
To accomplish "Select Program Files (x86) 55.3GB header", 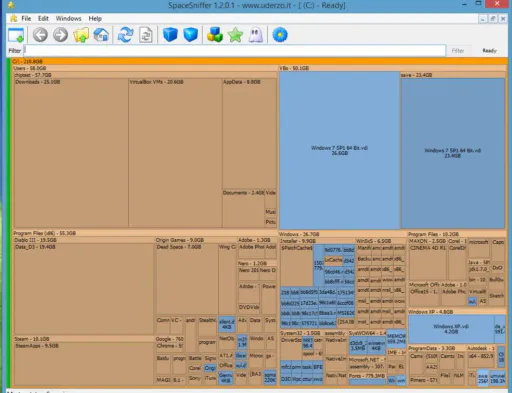I will [145, 233].
